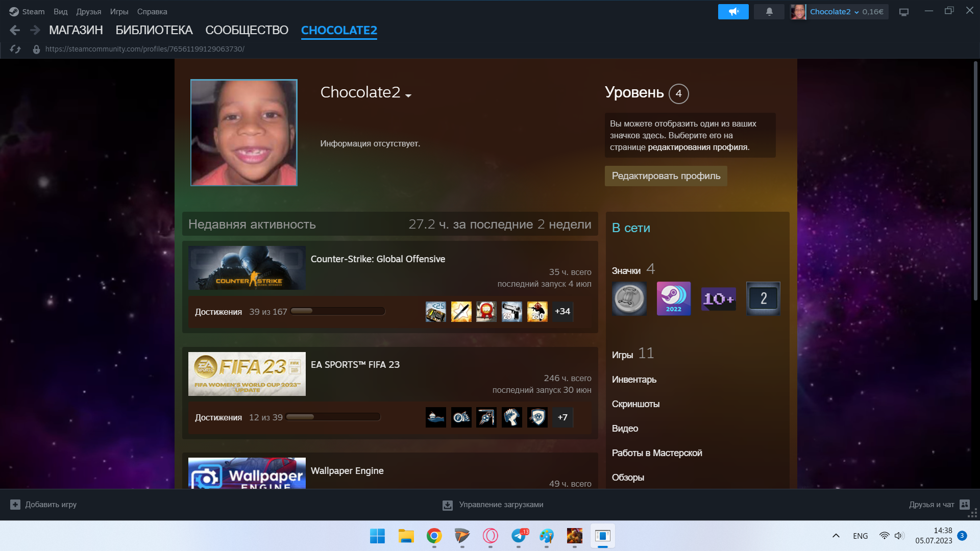Switch to the МАГАЗИН tab

coord(76,30)
